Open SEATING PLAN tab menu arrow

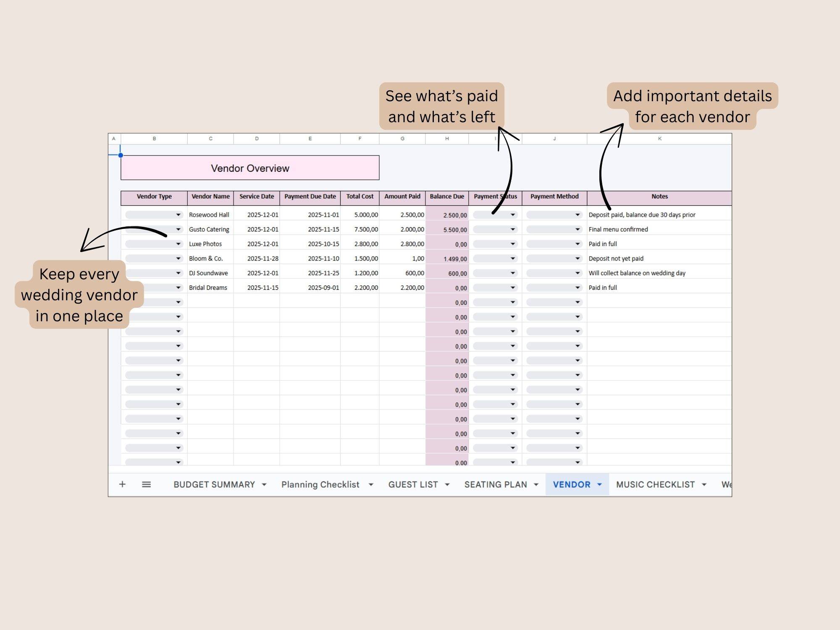pyautogui.click(x=536, y=485)
